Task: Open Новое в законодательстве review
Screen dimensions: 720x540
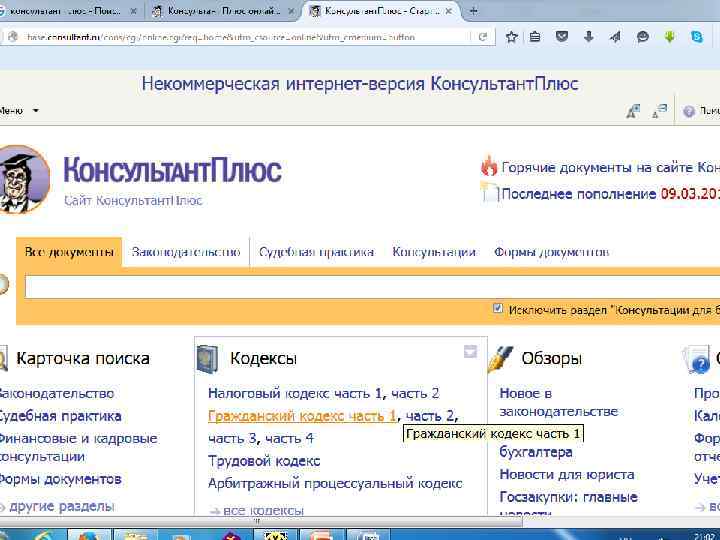Action: click(x=558, y=402)
